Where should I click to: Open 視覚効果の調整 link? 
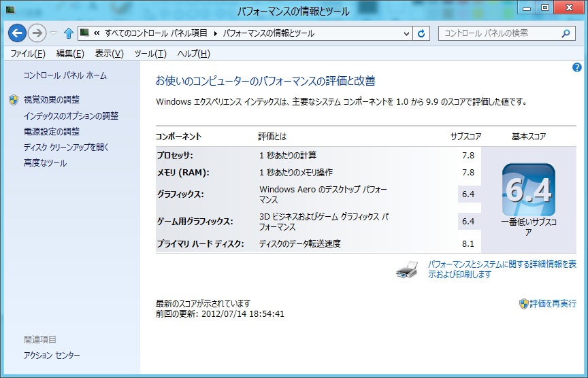tap(52, 100)
